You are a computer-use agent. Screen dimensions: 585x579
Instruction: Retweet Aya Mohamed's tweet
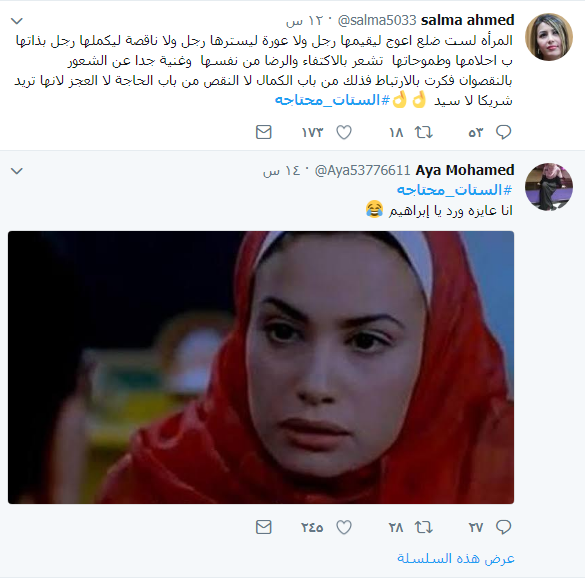tap(423, 527)
